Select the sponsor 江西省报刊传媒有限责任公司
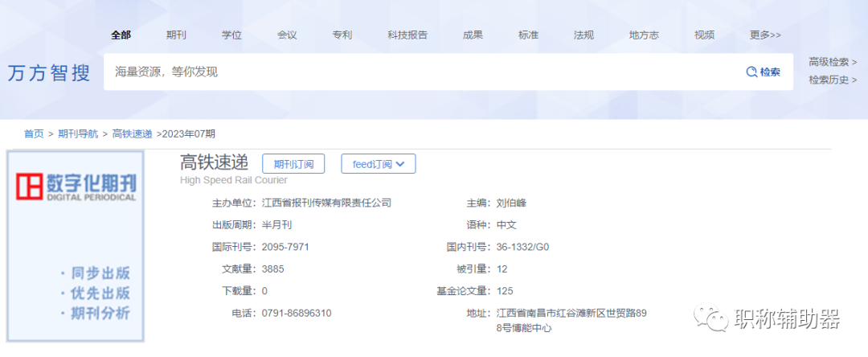The image size is (868, 357). (326, 203)
